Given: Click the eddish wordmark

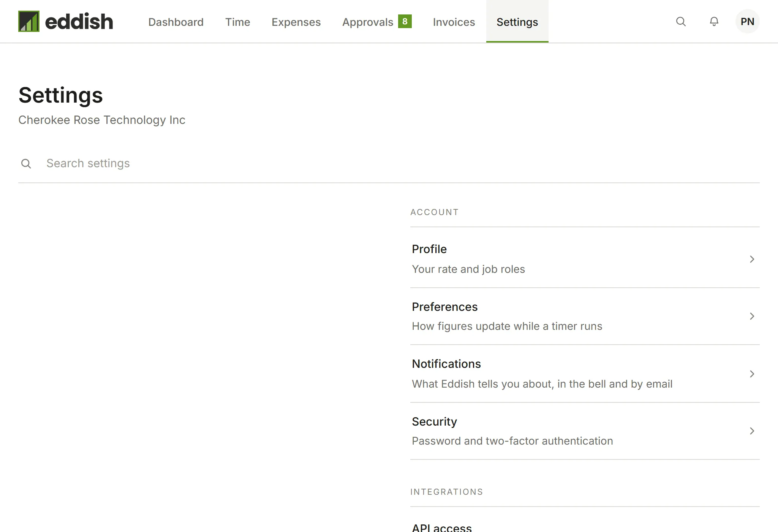Looking at the screenshot, I should pos(79,21).
